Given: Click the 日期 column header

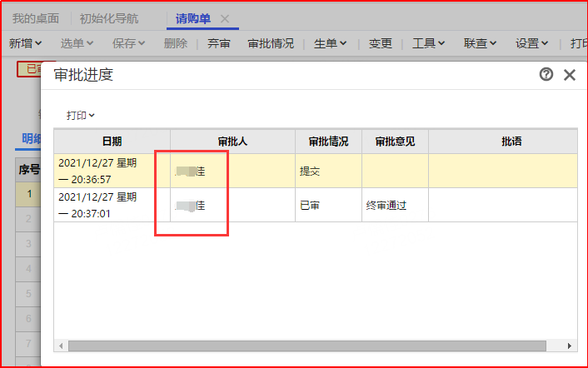Looking at the screenshot, I should click(x=112, y=142).
